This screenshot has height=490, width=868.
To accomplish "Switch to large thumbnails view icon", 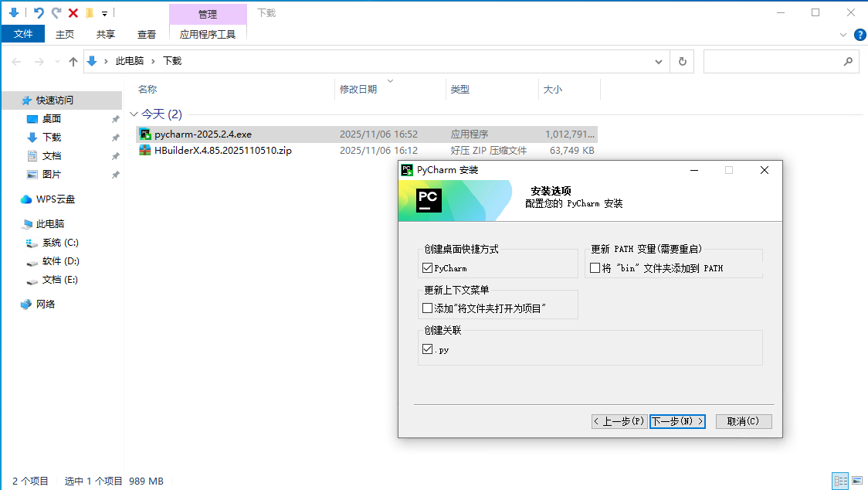I will click(856, 481).
